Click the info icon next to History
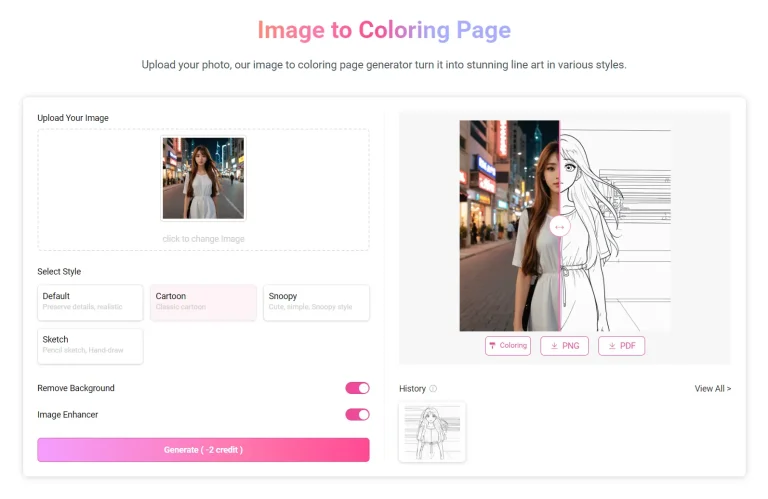Image resolution: width=768 pixels, height=499 pixels. tap(433, 389)
